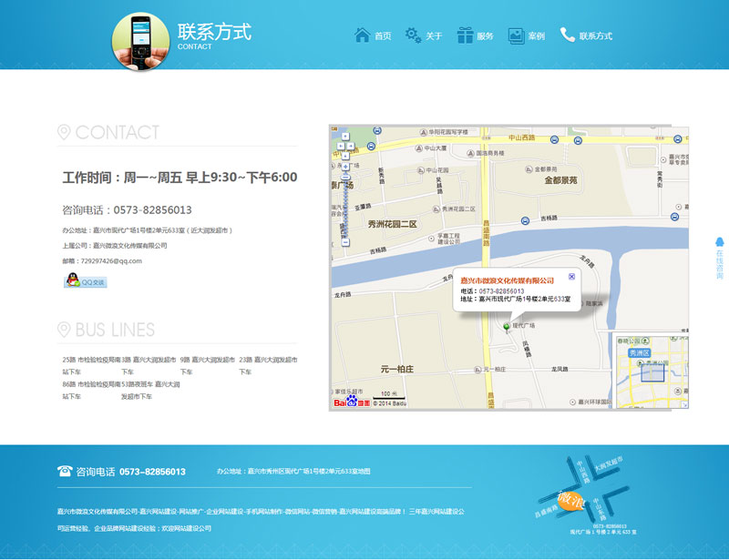Select the 联系方式 nav item with phone icon
This screenshot has height=560, width=729.
pos(586,36)
